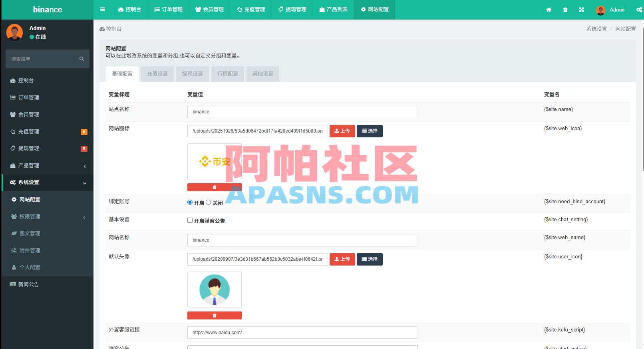
Task: Click 上传 button for 网站图标
Action: point(342,131)
